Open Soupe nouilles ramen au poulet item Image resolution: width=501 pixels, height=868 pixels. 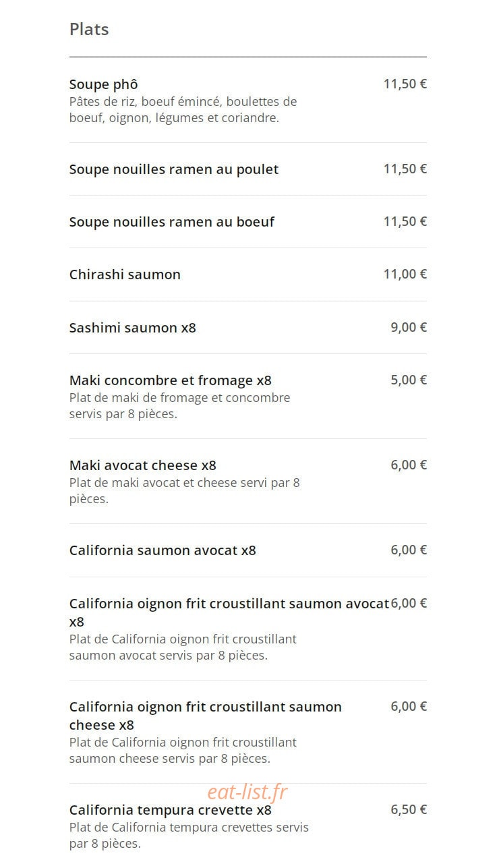(174, 169)
